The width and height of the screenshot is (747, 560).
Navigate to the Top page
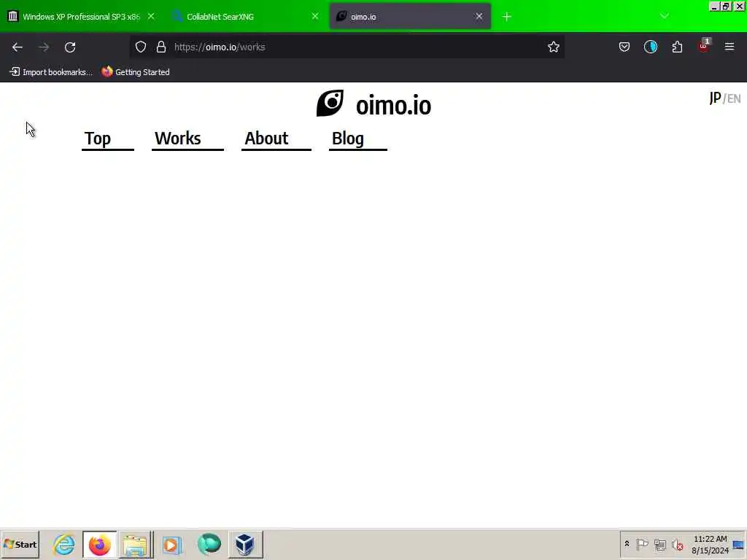(108, 139)
